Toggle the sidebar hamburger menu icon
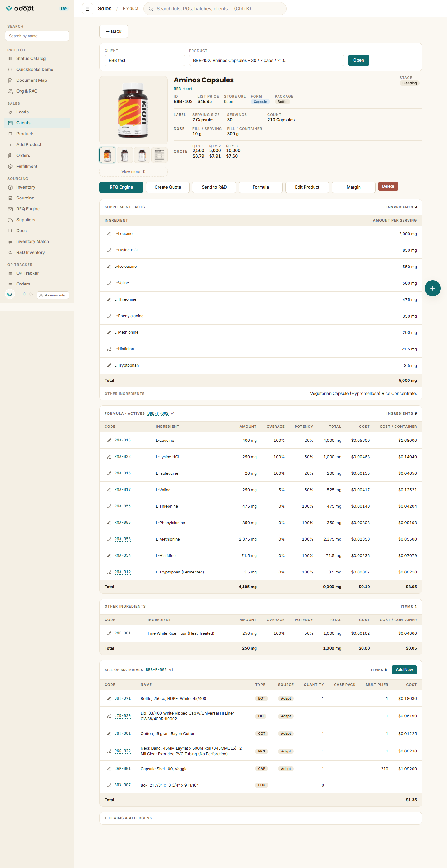This screenshot has height=868, width=447. pyautogui.click(x=88, y=9)
